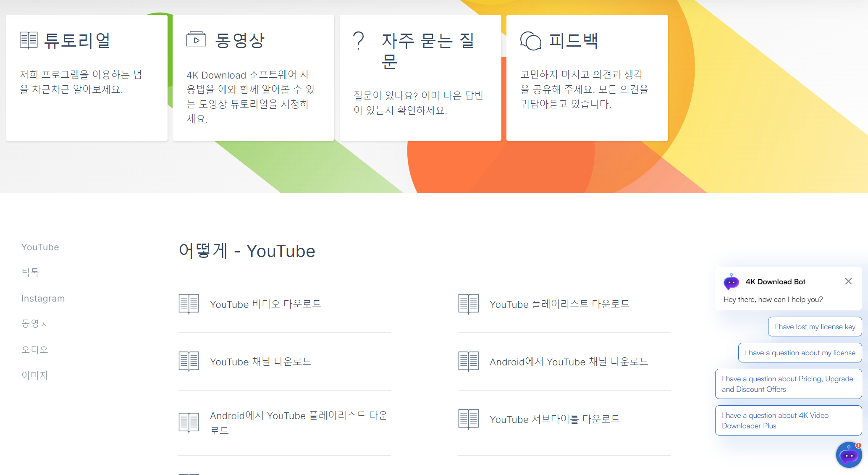Click book icon beside YouTube 비디오 다운로드
This screenshot has height=475, width=868.
(189, 304)
